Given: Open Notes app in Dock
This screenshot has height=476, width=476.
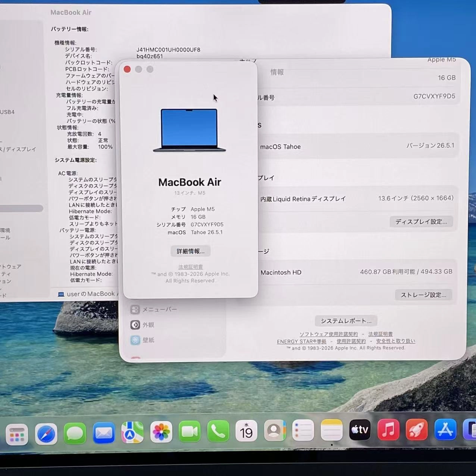Looking at the screenshot, I should tap(332, 430).
